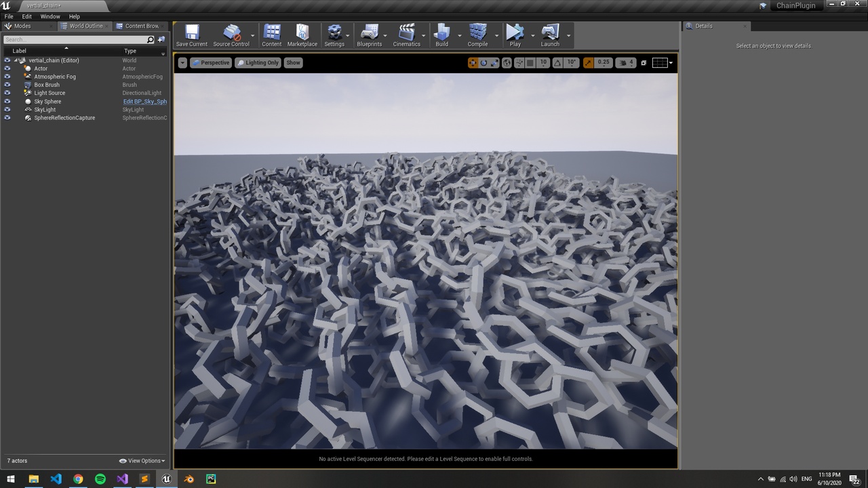This screenshot has height=488, width=868.
Task: Hide the Light Source actor via eye icon
Action: tap(7, 93)
